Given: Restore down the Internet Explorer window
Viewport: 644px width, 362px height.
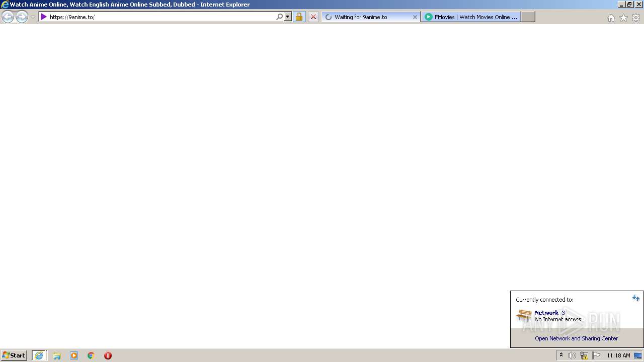Looking at the screenshot, I should pyautogui.click(x=629, y=5).
